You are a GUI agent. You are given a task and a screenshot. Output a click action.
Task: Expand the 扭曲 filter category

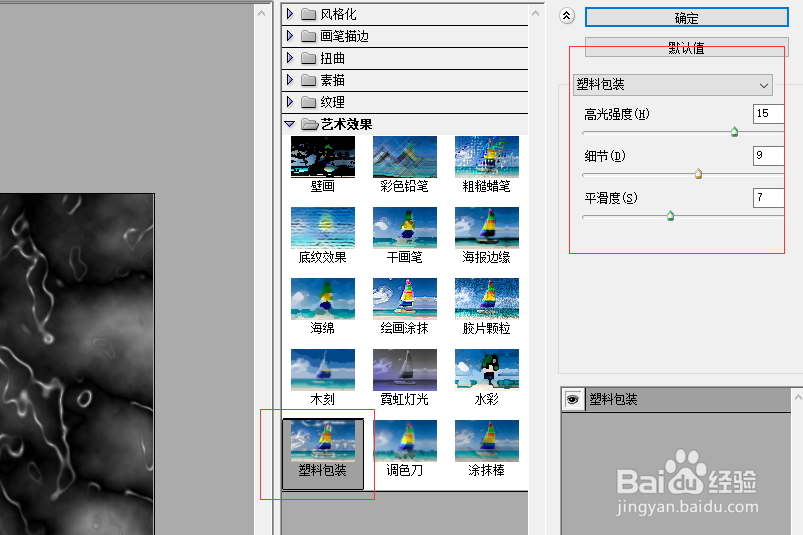pos(290,58)
